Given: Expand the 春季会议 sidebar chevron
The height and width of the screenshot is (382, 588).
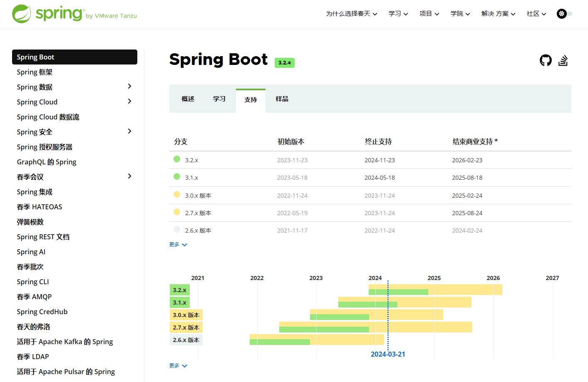Looking at the screenshot, I should pyautogui.click(x=129, y=176).
